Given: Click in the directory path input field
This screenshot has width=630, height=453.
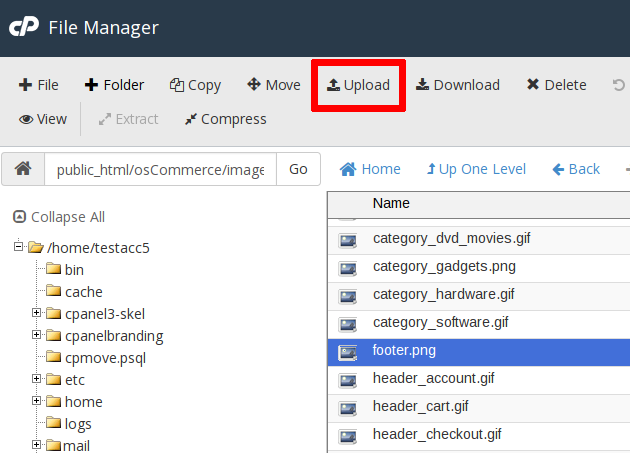Looking at the screenshot, I should [x=160, y=170].
